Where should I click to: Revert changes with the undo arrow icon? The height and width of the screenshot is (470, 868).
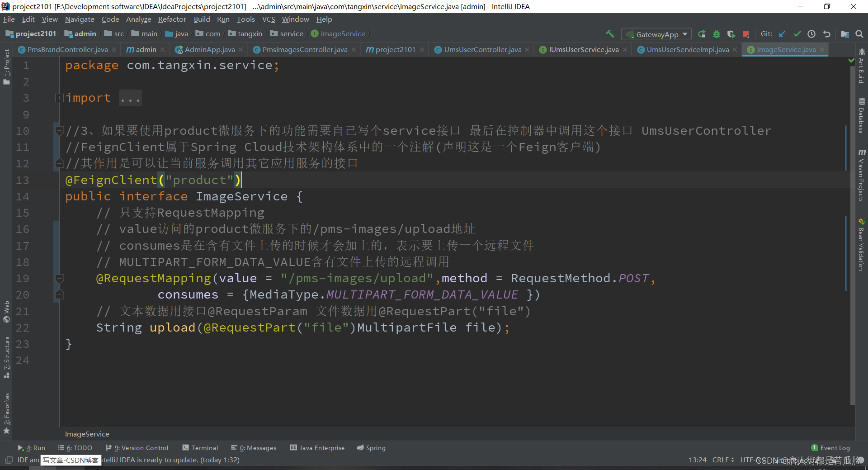(x=826, y=34)
